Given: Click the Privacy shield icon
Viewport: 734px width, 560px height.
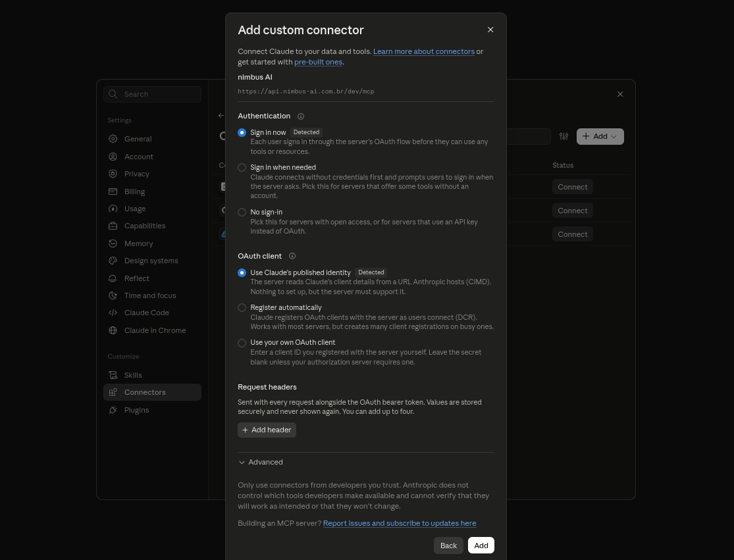Looking at the screenshot, I should coord(113,174).
